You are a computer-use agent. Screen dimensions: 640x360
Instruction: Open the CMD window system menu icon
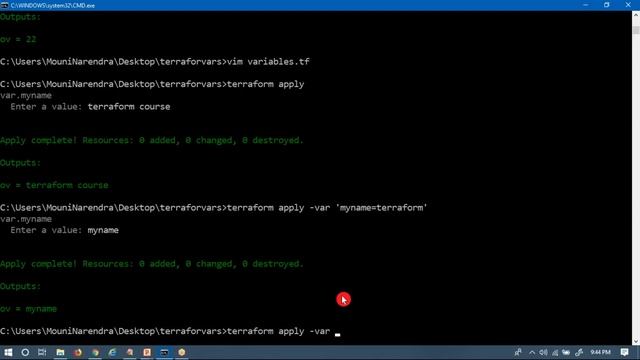pos(4,5)
